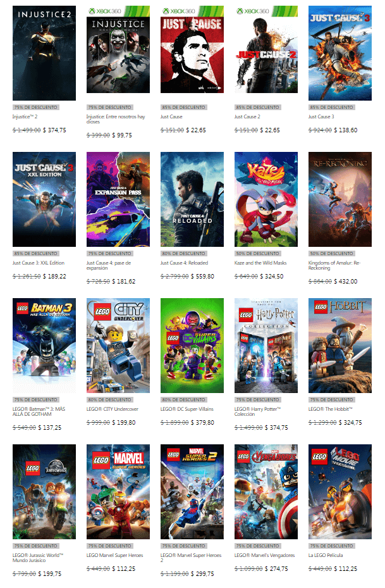The image size is (385, 588).
Task: Open the Just Cause 4 Reloaded cover
Action: pos(192,199)
